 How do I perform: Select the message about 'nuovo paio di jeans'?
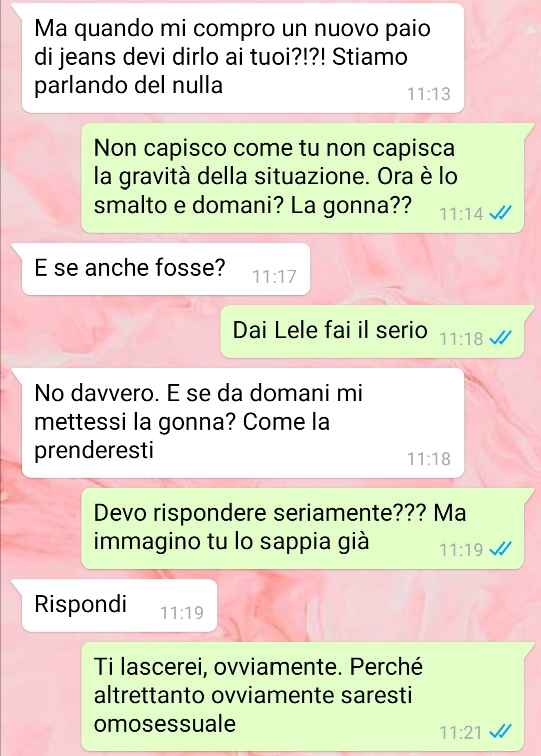(243, 58)
